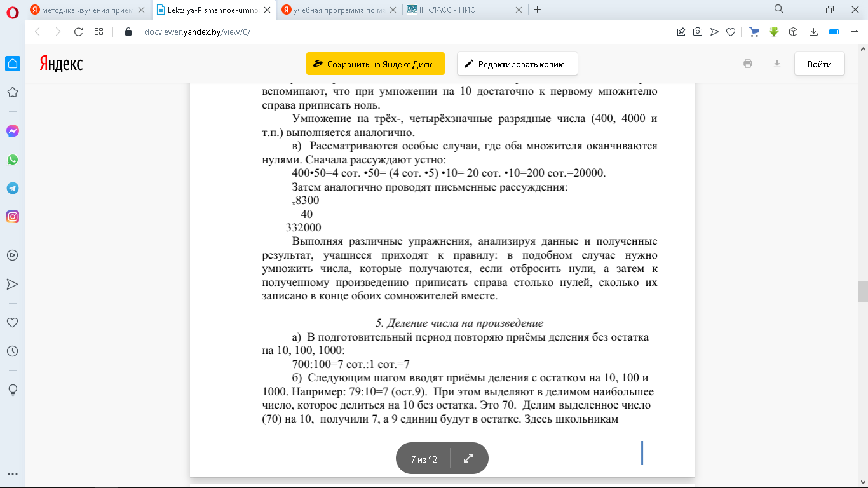
Task: Open the player icon in sidebar
Action: [x=12, y=255]
